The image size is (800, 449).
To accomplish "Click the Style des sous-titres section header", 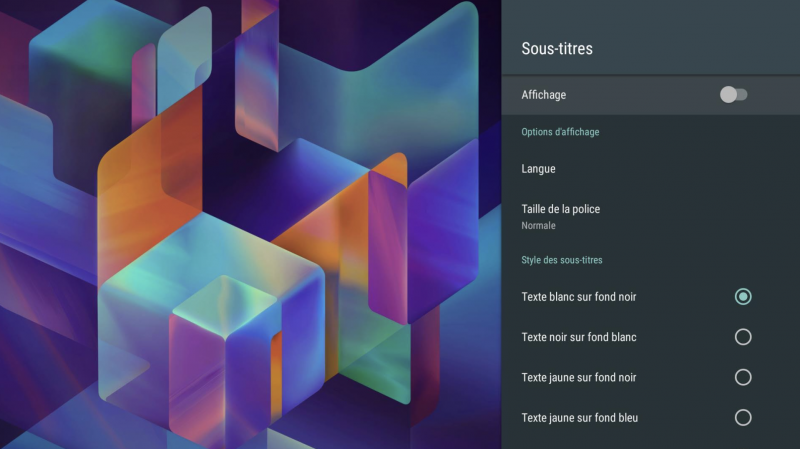I will pyautogui.click(x=562, y=260).
